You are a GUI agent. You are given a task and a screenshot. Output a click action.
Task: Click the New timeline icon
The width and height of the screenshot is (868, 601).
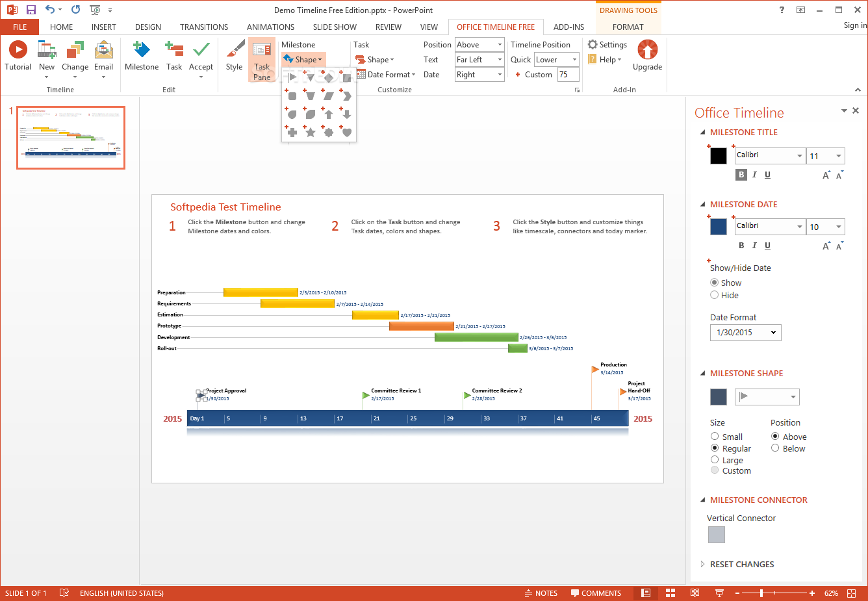coord(47,51)
